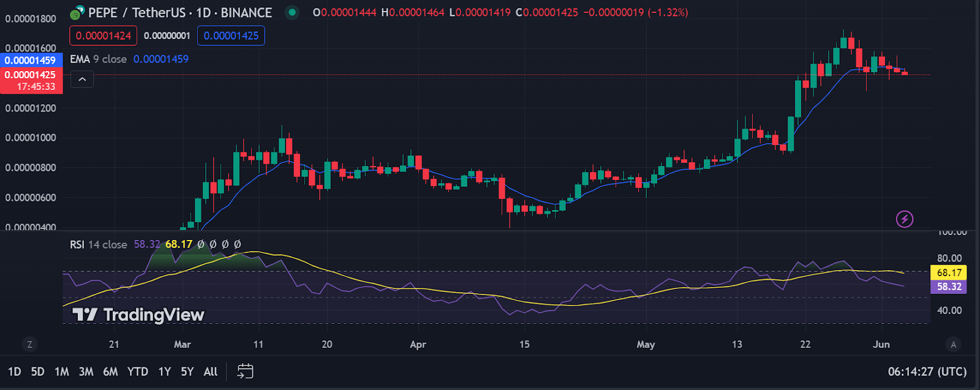Click the 06:14:27 (UTC) clock
The height and width of the screenshot is (390, 980).
[927, 372]
